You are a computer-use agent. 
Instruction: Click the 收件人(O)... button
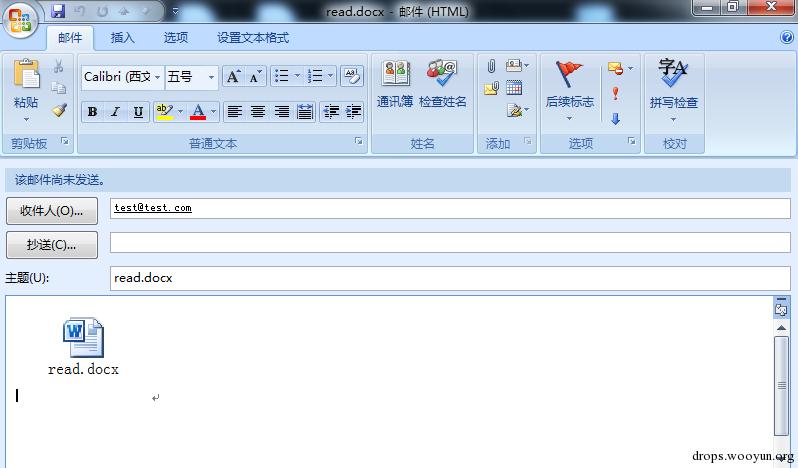click(52, 211)
